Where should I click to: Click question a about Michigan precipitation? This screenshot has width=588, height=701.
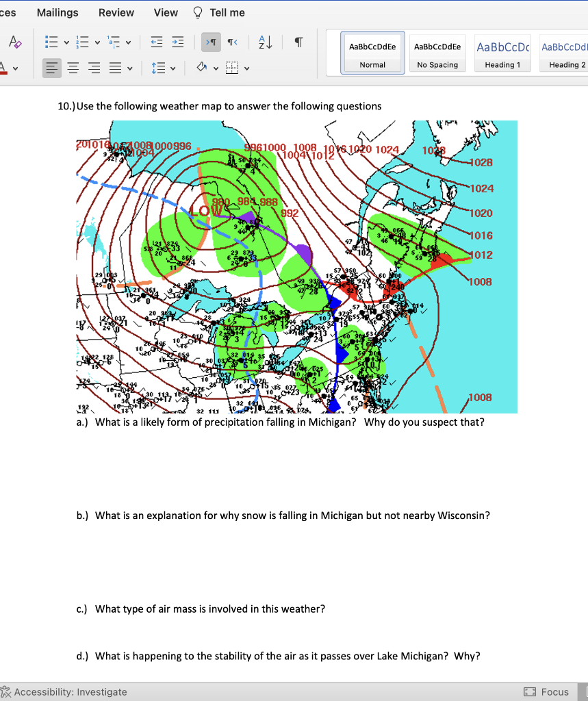coord(281,422)
